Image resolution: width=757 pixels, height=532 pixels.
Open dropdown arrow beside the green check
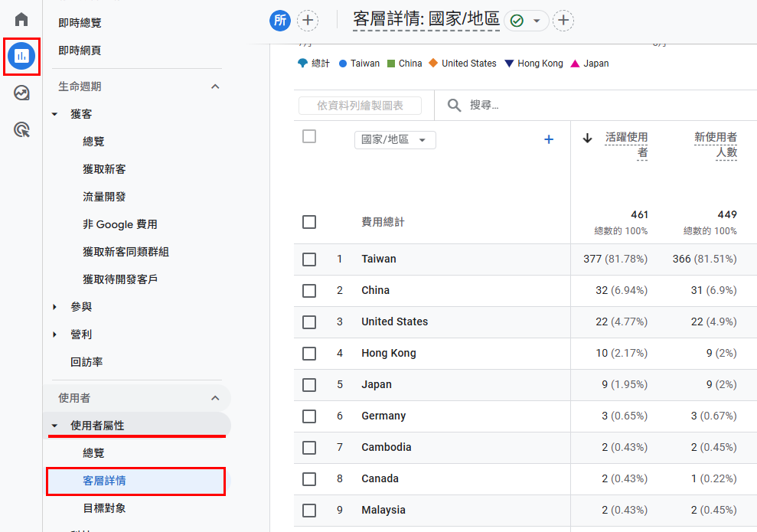537,21
